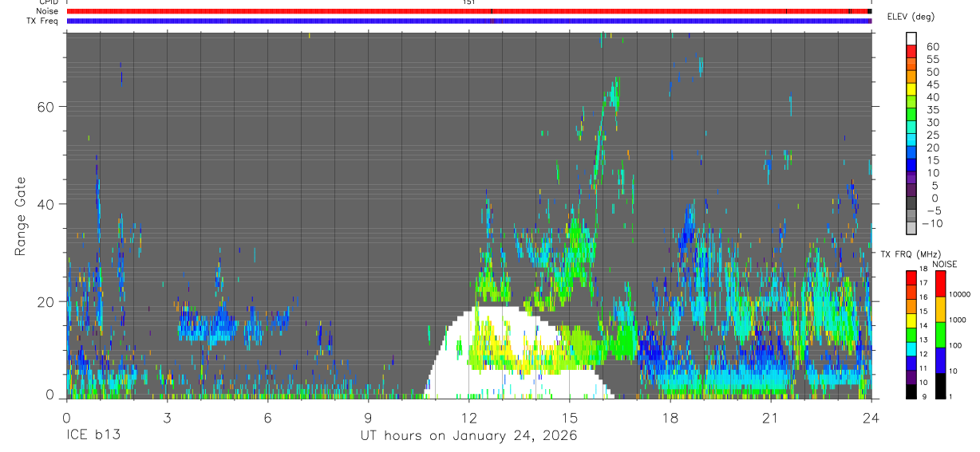This screenshot has width=980, height=452.
Task: Click the hour 24 tick label on time axis
Action: (x=871, y=418)
